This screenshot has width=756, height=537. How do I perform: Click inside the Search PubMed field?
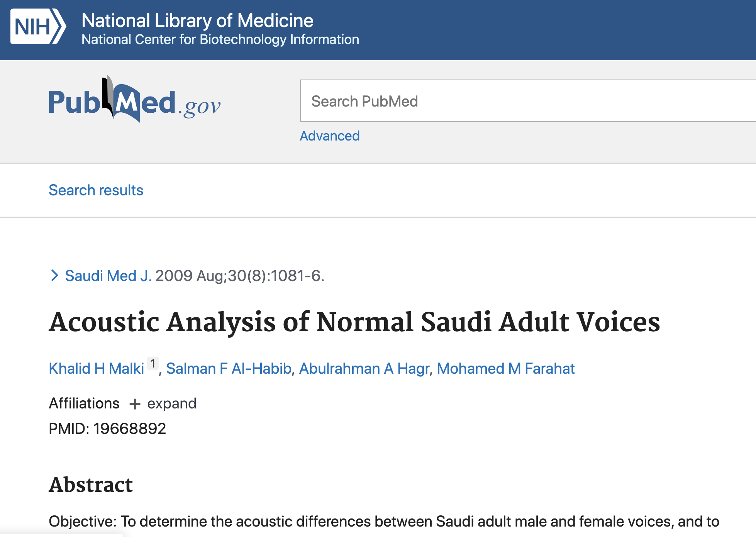click(x=525, y=101)
